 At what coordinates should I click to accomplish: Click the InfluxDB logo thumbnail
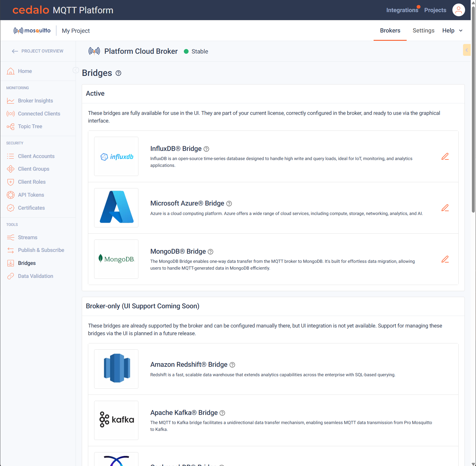(x=116, y=157)
